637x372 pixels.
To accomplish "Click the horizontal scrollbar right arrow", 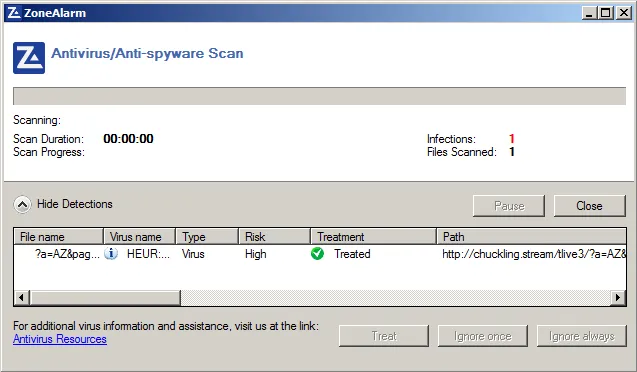I will [x=618, y=298].
